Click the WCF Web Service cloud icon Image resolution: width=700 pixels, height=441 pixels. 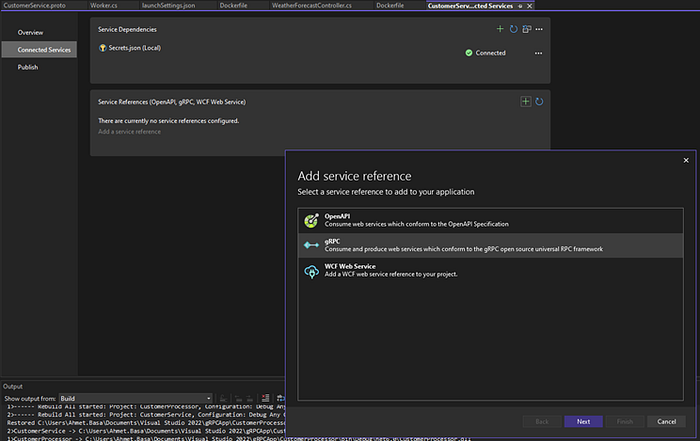311,271
